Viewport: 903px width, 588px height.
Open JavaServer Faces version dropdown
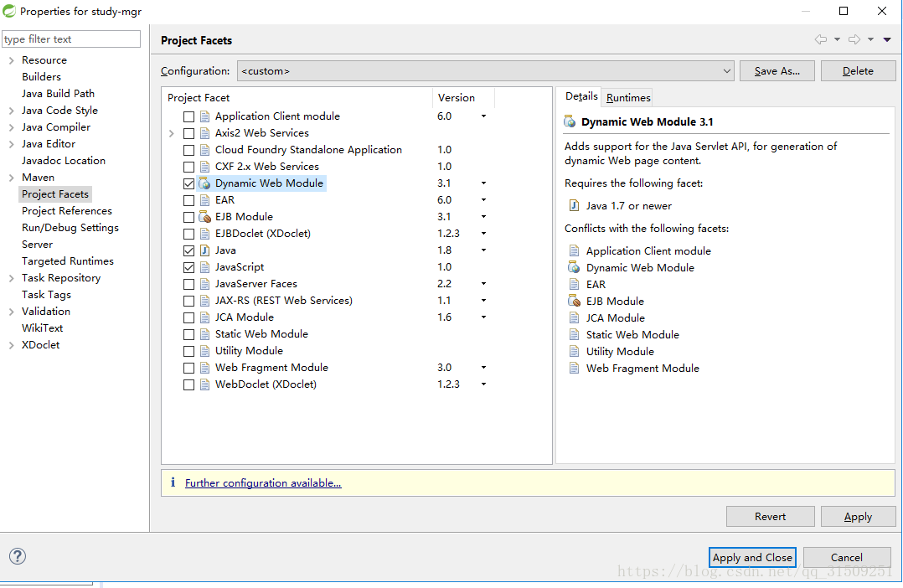(484, 283)
